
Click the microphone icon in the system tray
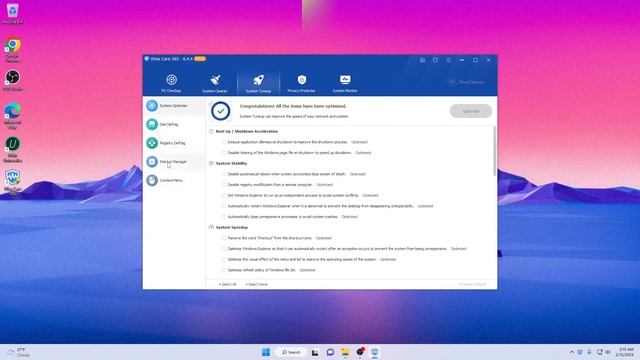[x=589, y=352]
